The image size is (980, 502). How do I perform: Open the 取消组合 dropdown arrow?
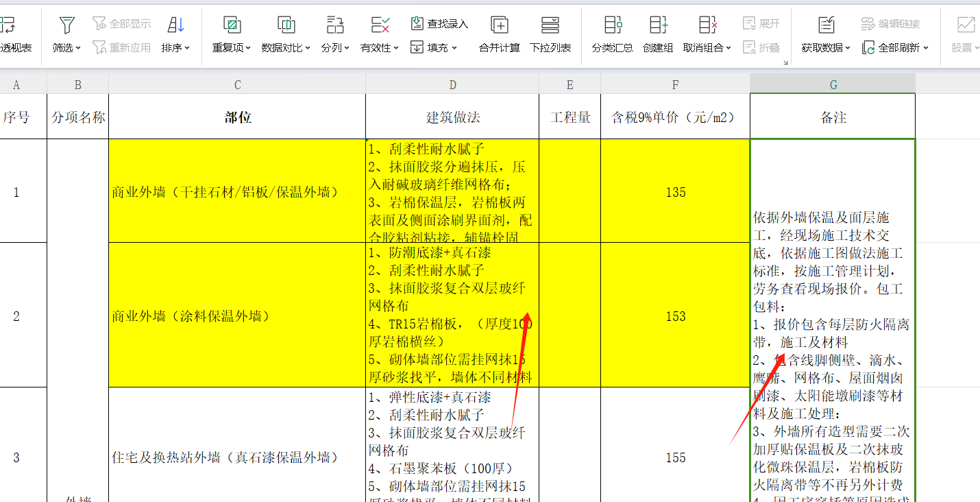click(x=728, y=48)
